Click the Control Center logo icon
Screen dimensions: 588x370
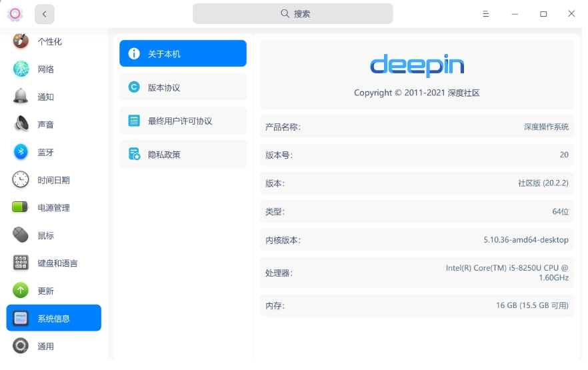(x=15, y=14)
